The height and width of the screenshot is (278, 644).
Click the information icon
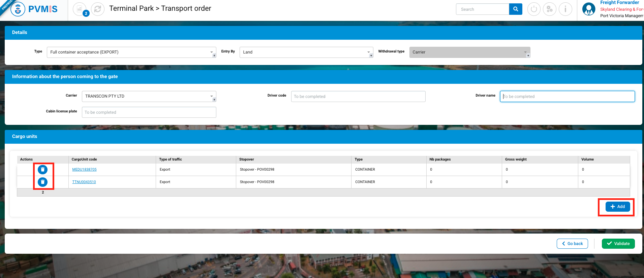coord(565,9)
